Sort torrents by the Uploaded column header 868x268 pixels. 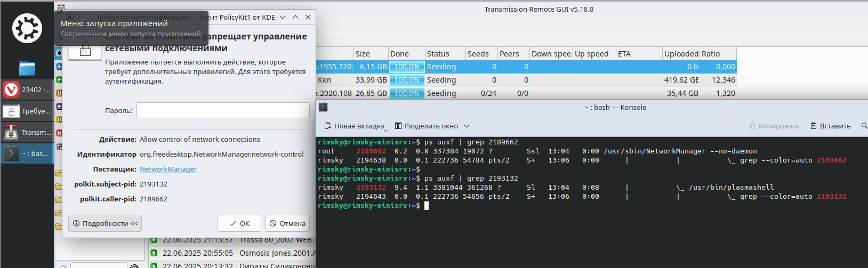coord(681,54)
